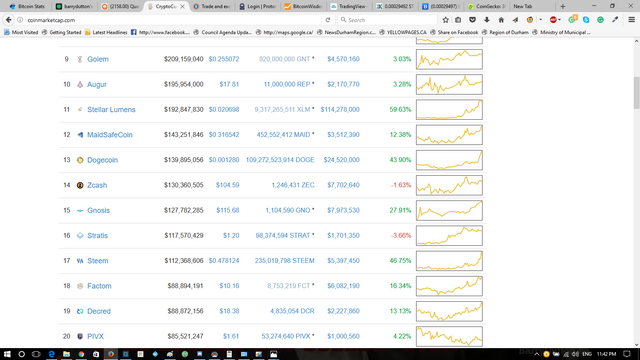This screenshot has height=360, width=640.
Task: Go to the Firefox home page icon
Action: click(x=501, y=20)
